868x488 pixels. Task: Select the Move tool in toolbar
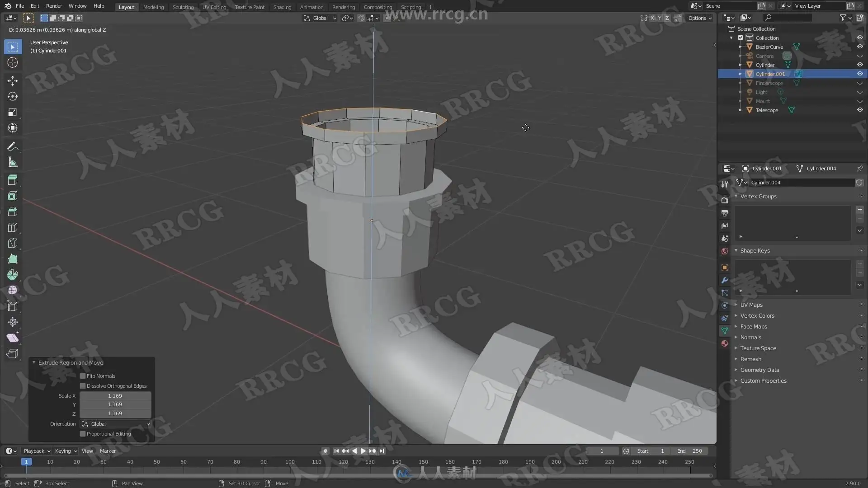click(x=13, y=81)
